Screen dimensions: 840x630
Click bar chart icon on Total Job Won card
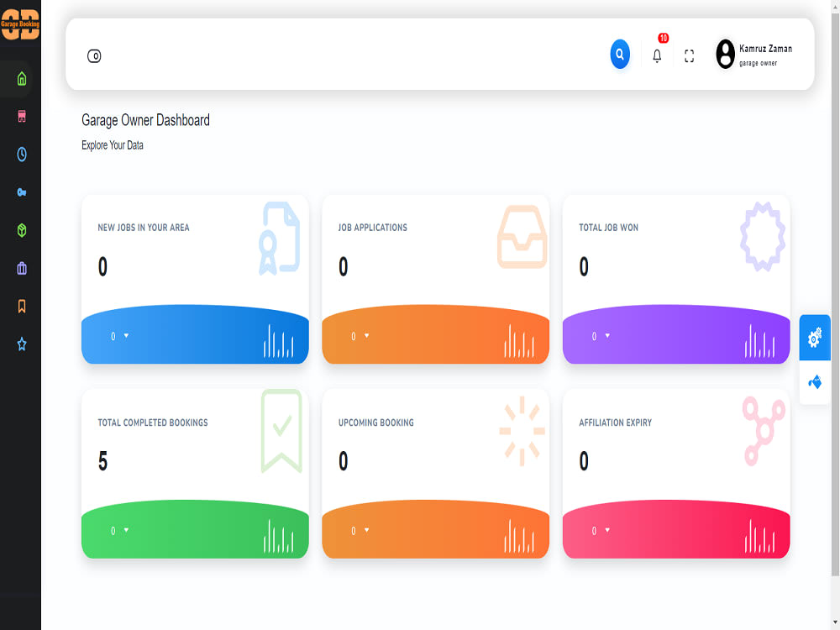coord(759,341)
